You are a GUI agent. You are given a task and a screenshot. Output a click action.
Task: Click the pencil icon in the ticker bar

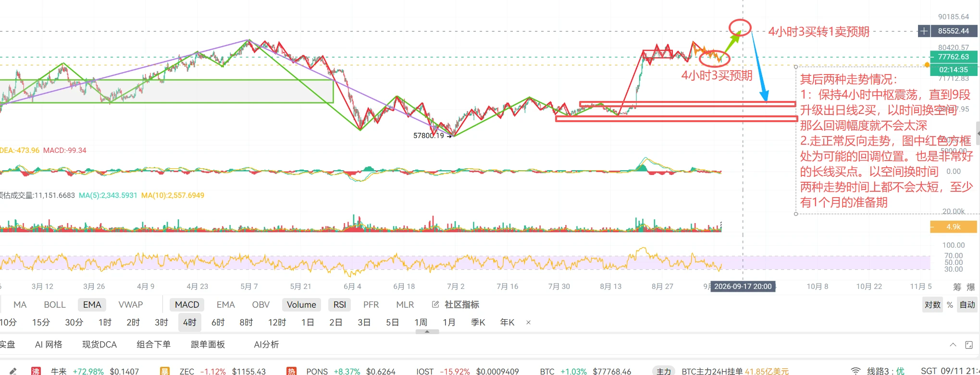(13, 371)
